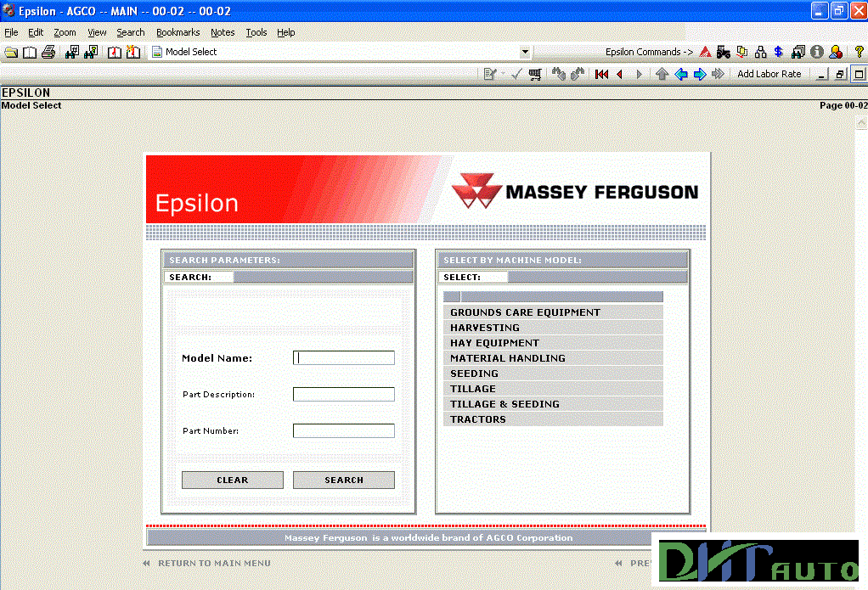Screen dimensions: 868x590
Task: Click the RETURN TO MAIN MENU link
Action: pyautogui.click(x=214, y=564)
